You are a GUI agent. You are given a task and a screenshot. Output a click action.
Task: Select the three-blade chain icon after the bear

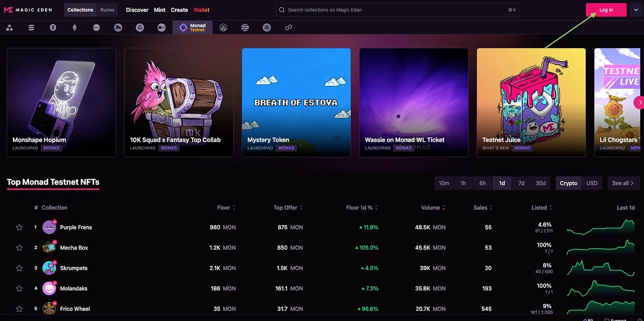pos(140,27)
